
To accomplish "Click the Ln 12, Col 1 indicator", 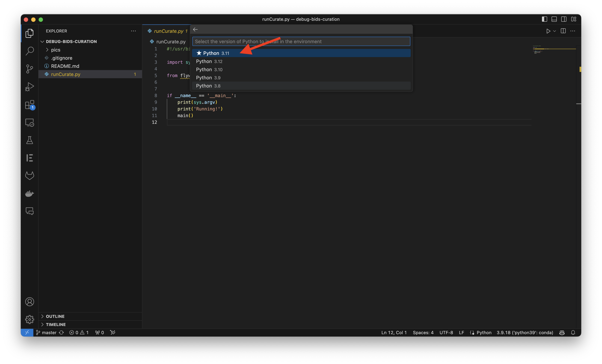I will click(x=394, y=332).
